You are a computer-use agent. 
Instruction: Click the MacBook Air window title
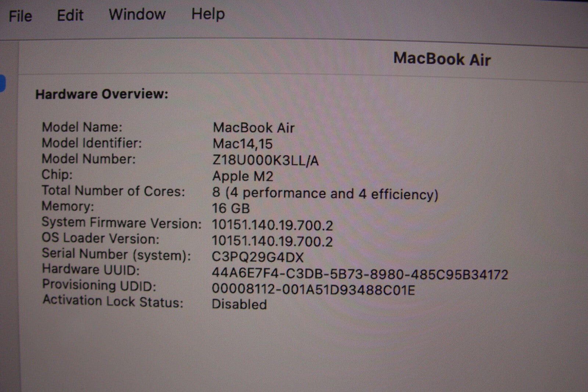click(x=442, y=59)
